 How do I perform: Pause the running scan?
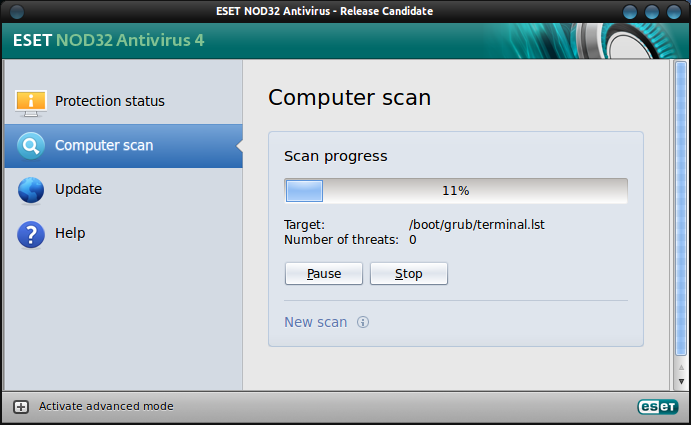[324, 274]
